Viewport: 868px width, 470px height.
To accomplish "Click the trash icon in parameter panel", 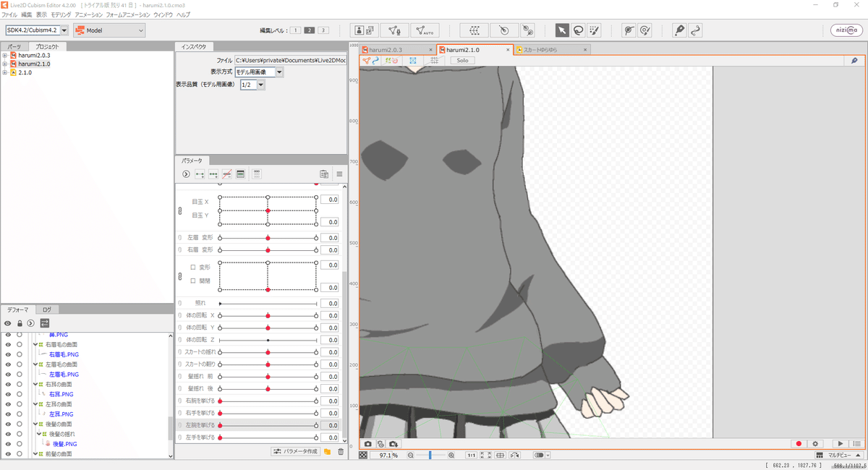I will [340, 451].
